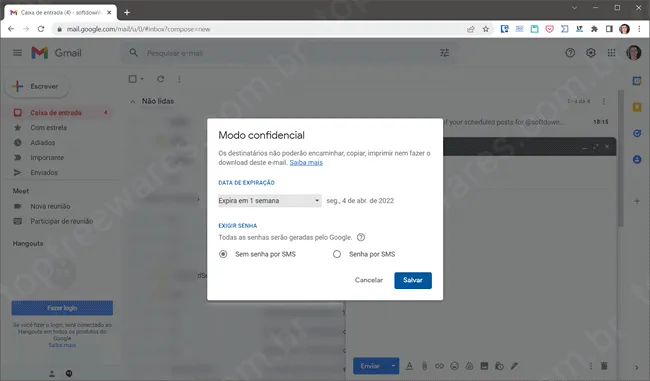The height and width of the screenshot is (381, 650).
Task: Insert link icon in compose toolbar
Action: click(x=439, y=366)
